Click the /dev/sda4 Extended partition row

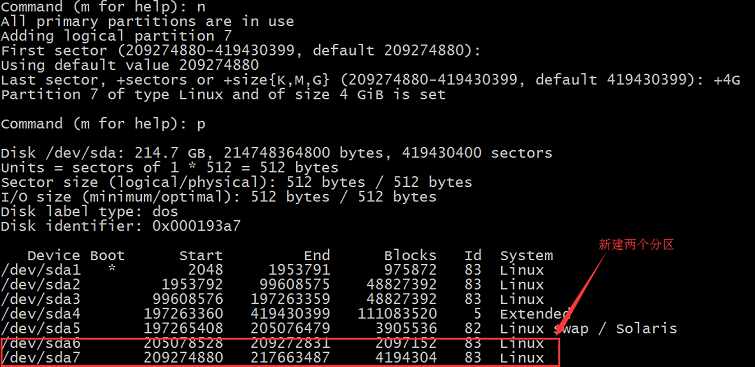[x=285, y=314]
